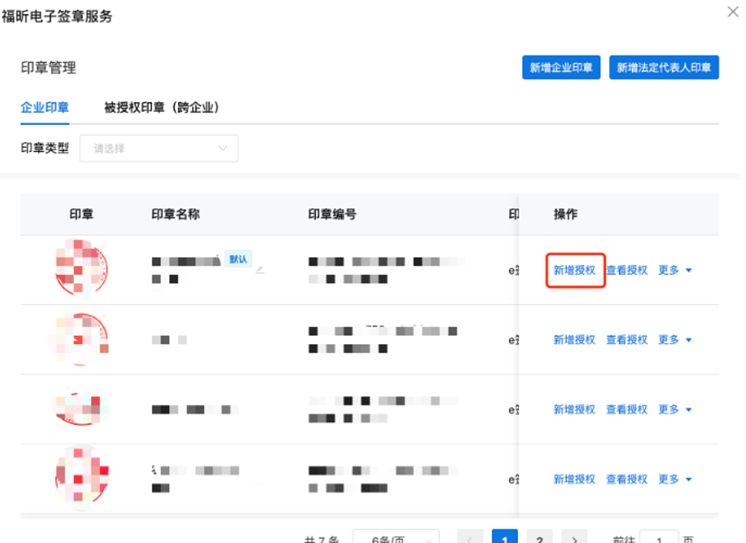Viewport: 746px width, 543px height.
Task: Click 查看授权 in the second row
Action: (627, 340)
